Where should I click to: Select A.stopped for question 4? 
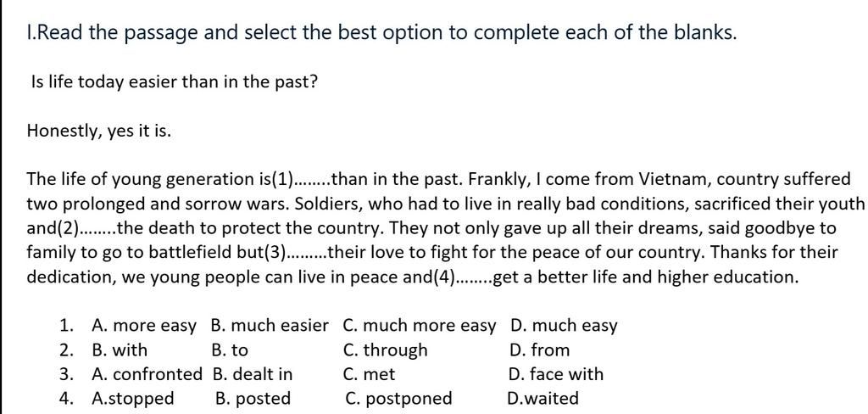(132, 399)
